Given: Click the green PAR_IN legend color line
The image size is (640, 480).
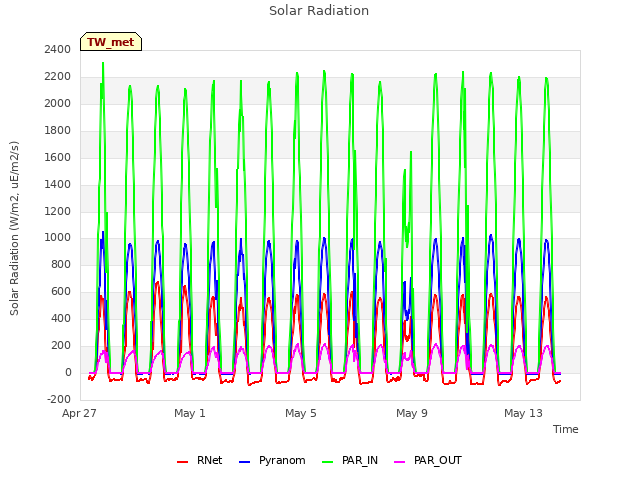Looking at the screenshot, I should click(x=327, y=462).
